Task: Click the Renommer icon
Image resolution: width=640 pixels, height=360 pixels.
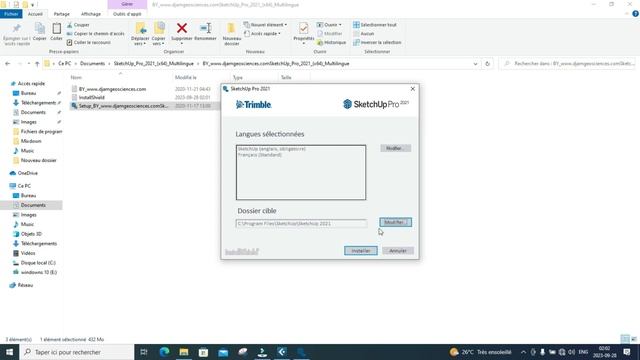Action: click(205, 32)
